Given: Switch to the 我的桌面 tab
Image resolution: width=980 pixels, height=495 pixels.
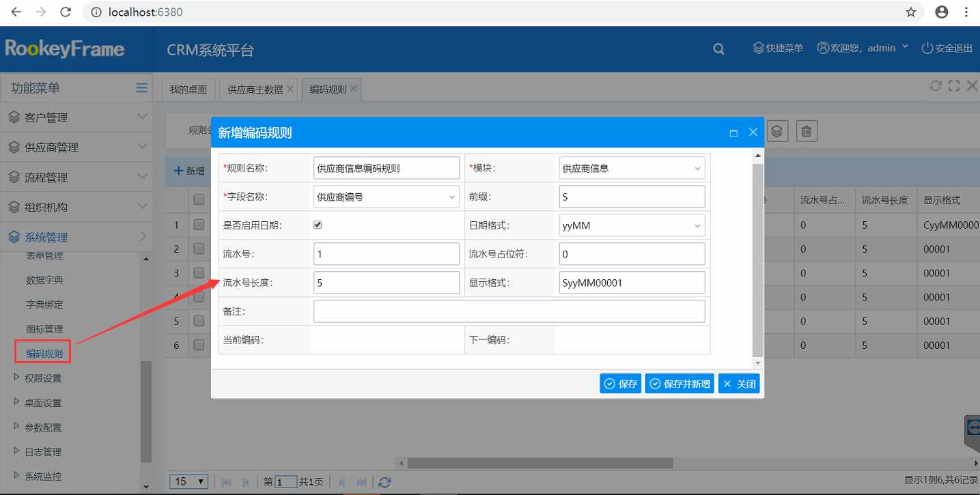Looking at the screenshot, I should (188, 89).
